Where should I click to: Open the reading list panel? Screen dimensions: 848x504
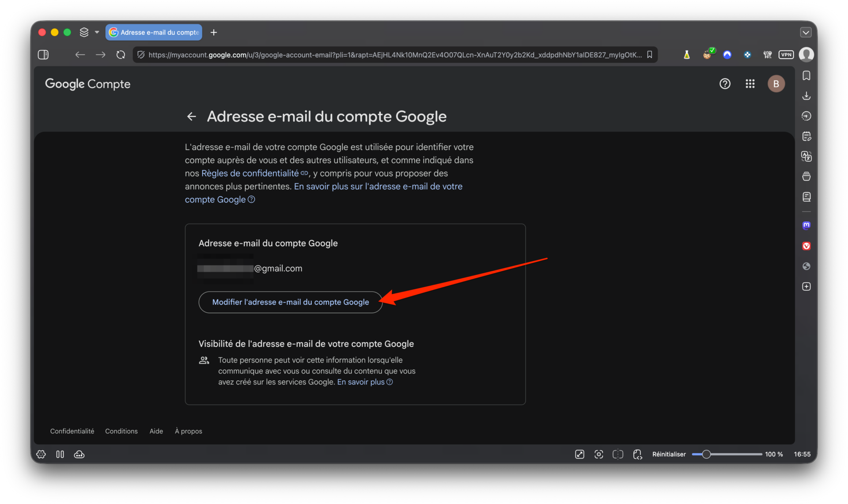(806, 197)
